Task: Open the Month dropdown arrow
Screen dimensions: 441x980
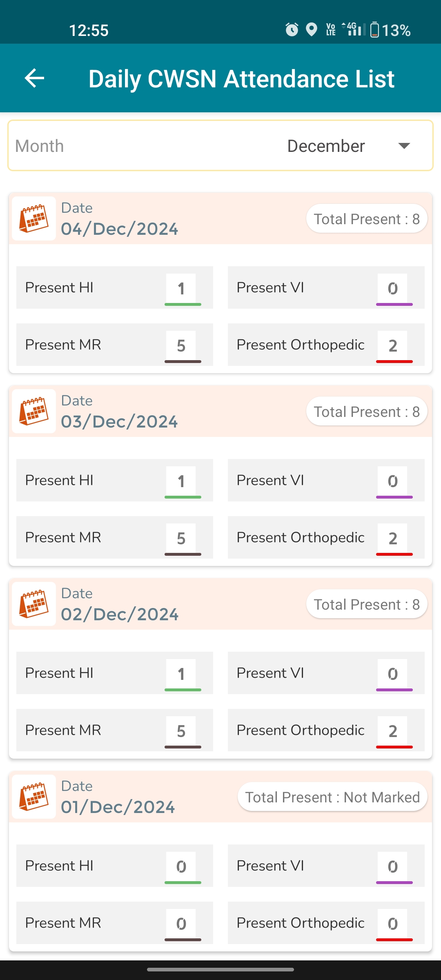Action: (x=404, y=146)
